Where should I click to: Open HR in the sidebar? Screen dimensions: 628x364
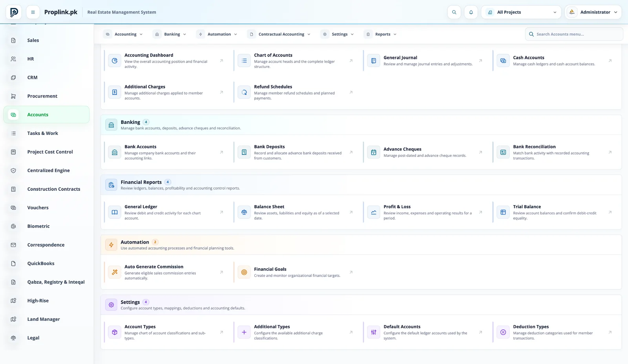pyautogui.click(x=46, y=59)
